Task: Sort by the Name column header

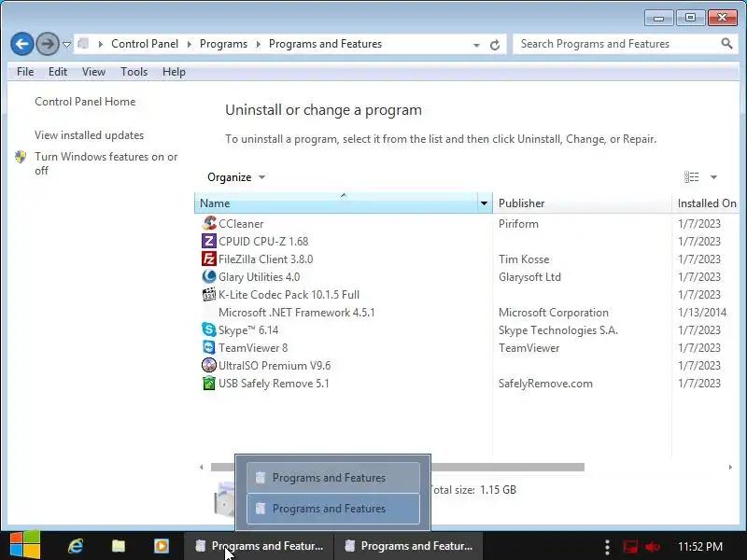Action: [336, 203]
